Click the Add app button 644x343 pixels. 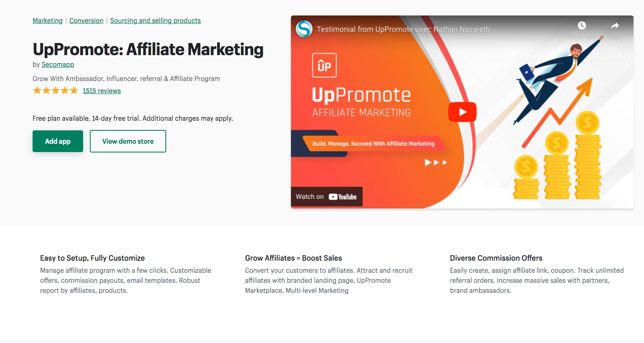tap(58, 141)
